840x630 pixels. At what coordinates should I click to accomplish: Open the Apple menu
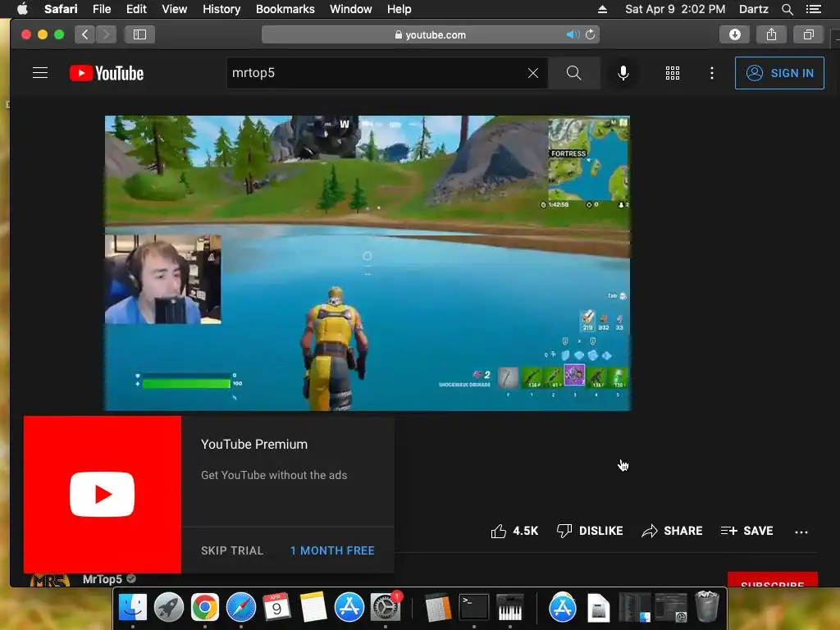22,9
